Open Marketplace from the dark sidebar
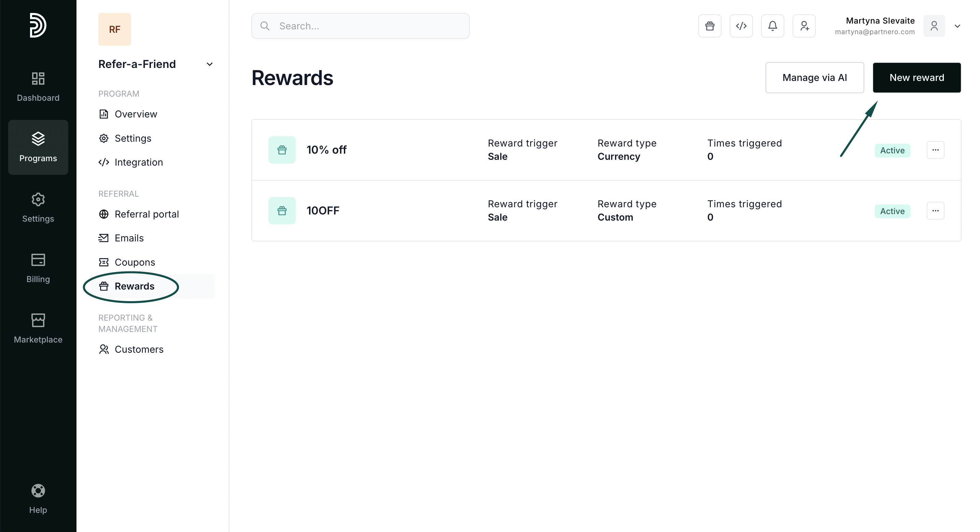This screenshot has height=532, width=980. pyautogui.click(x=38, y=328)
